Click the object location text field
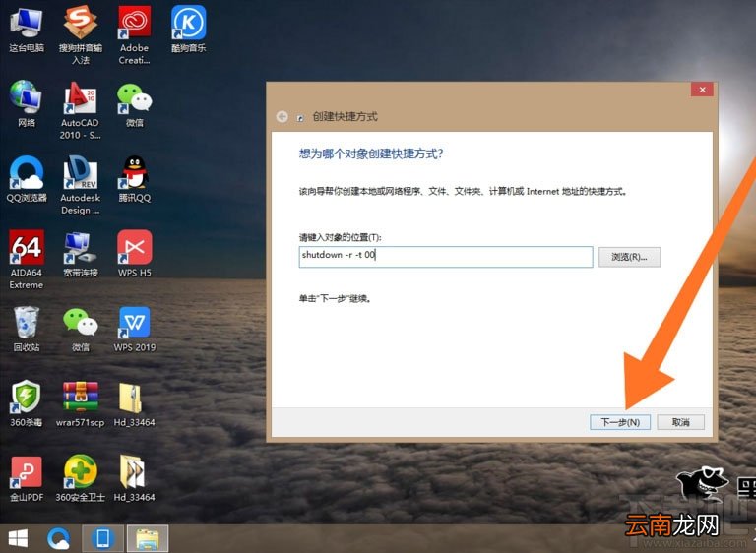 tap(446, 257)
